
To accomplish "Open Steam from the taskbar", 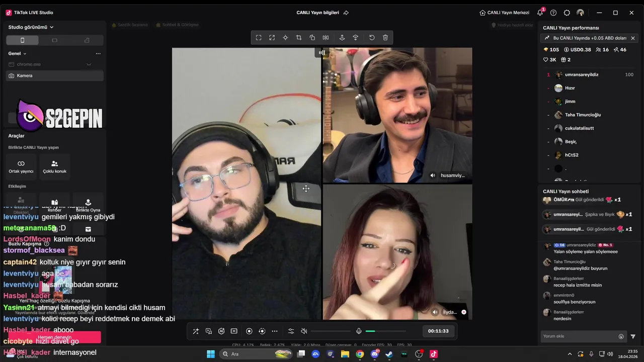I will tap(389, 354).
